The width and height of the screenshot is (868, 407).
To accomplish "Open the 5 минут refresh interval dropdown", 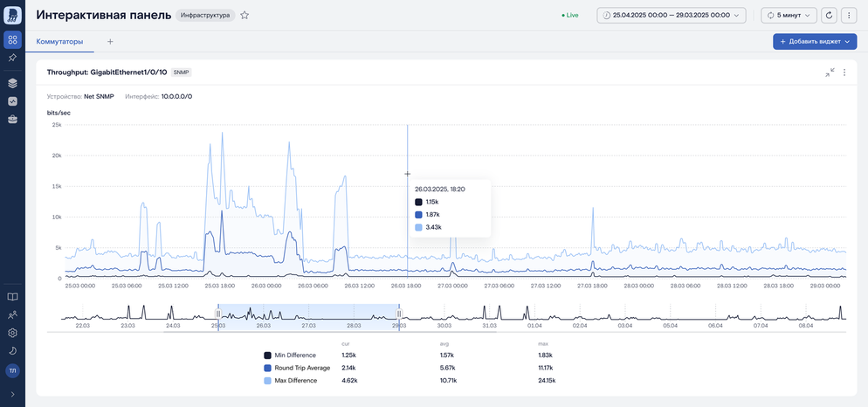I will click(789, 16).
